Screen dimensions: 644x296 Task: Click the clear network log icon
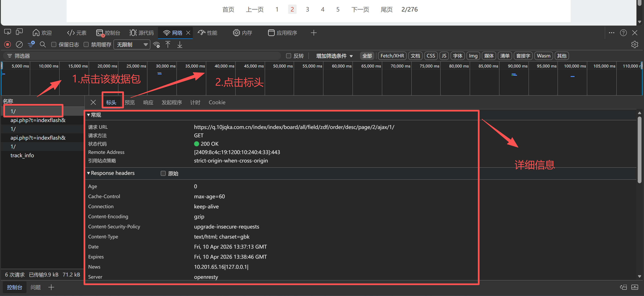[19, 44]
